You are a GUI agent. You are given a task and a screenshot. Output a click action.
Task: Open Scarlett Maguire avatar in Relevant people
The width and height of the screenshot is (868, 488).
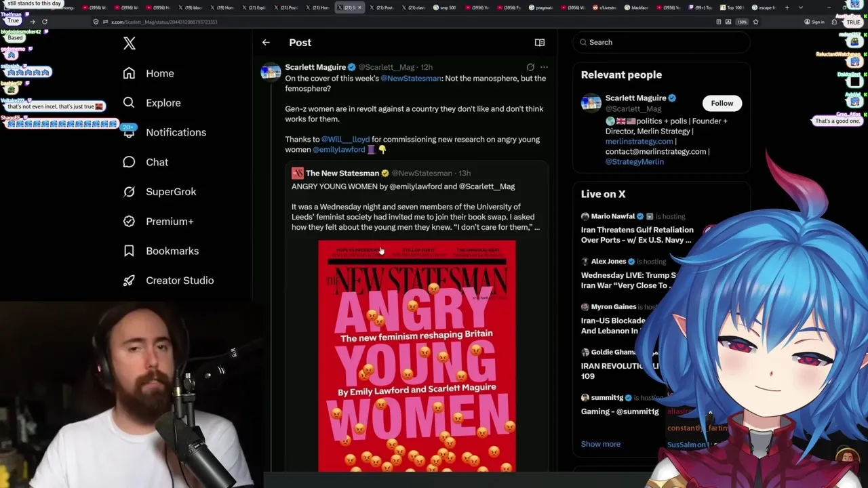591,103
